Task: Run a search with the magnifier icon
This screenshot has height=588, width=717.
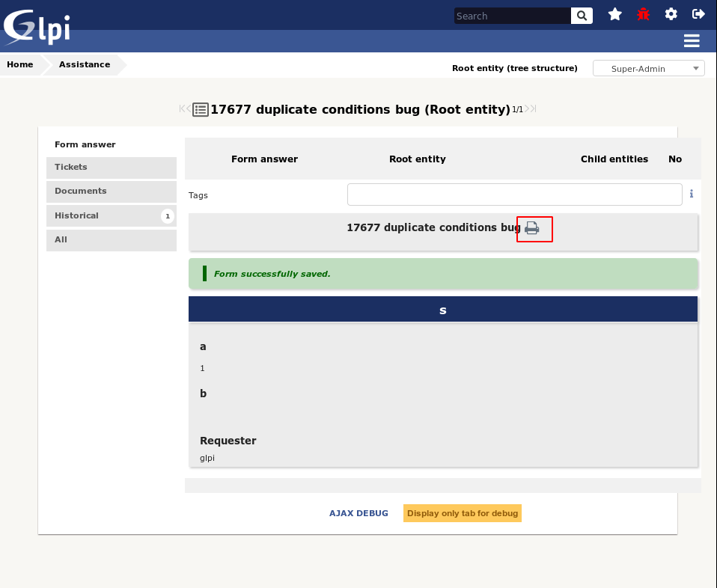Action: tap(581, 15)
